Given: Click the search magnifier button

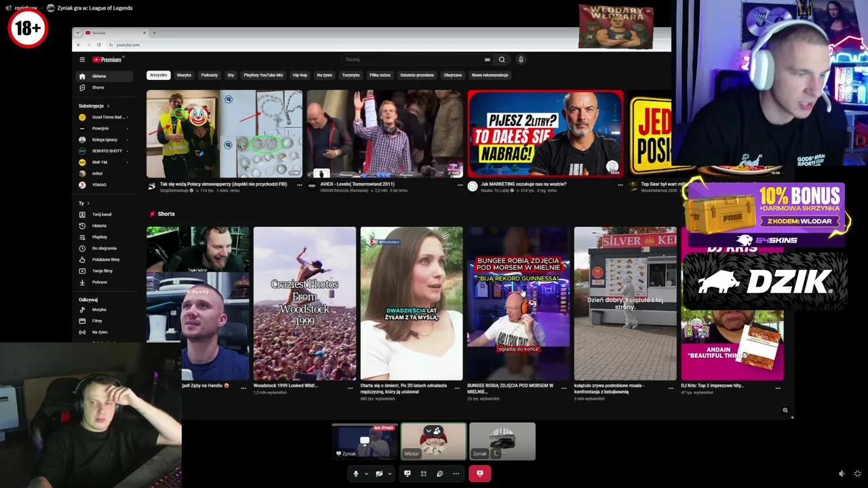Looking at the screenshot, I should point(502,60).
